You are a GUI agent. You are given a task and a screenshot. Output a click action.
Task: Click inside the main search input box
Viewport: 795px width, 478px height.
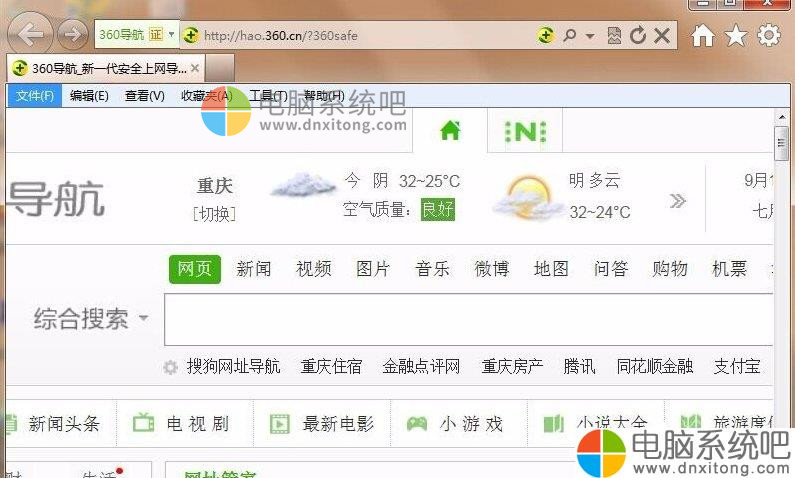(469, 320)
